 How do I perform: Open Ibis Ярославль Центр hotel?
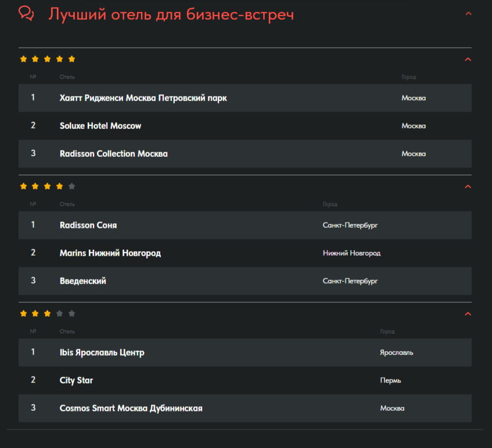[x=245, y=352]
